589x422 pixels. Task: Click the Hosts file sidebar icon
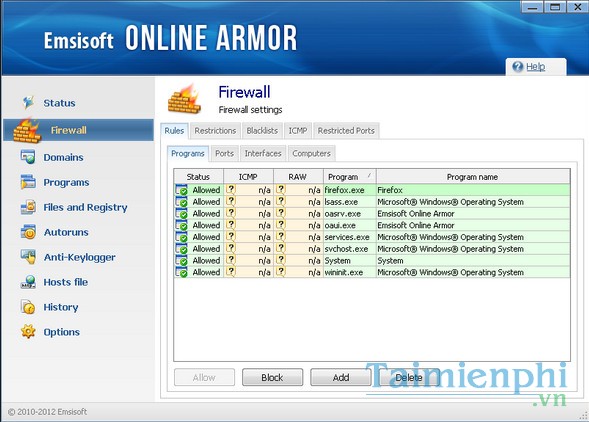click(28, 282)
